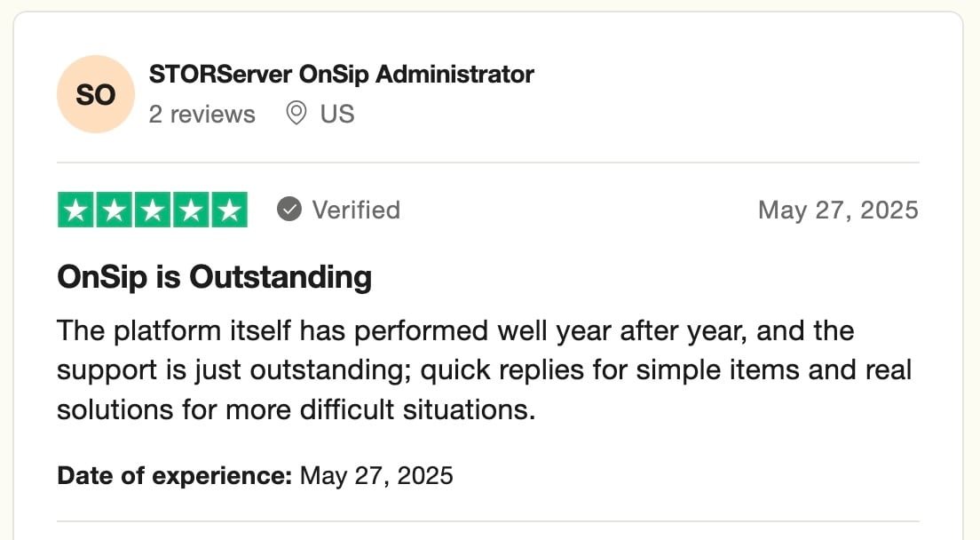This screenshot has width=980, height=540.
Task: Click the "Verified" label text
Action: pyautogui.click(x=356, y=210)
